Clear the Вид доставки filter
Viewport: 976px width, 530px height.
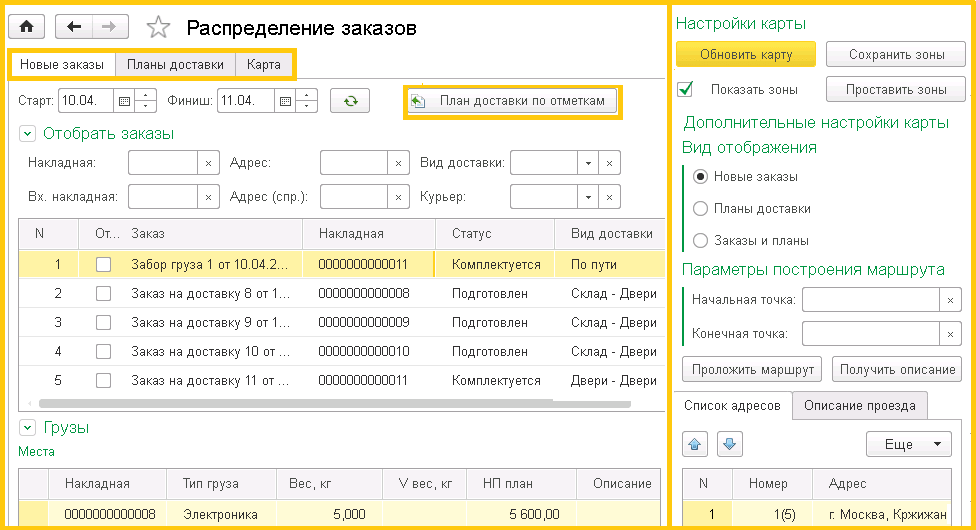click(x=609, y=163)
